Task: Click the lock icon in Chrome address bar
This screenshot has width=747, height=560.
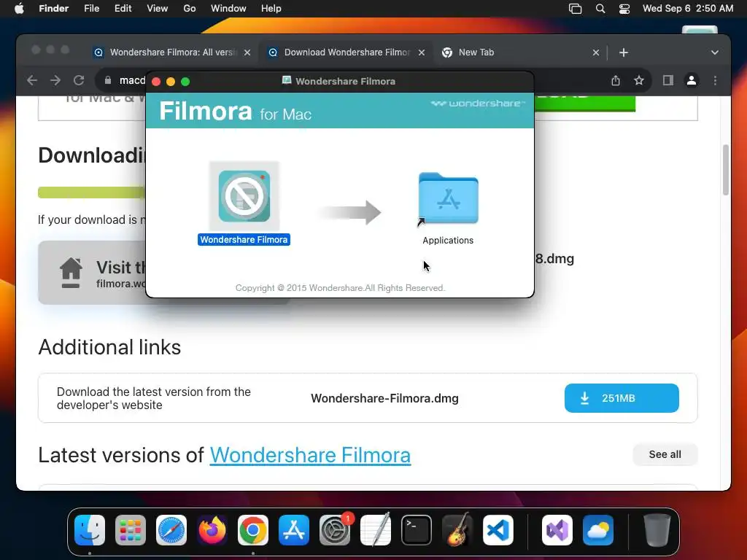Action: [108, 80]
